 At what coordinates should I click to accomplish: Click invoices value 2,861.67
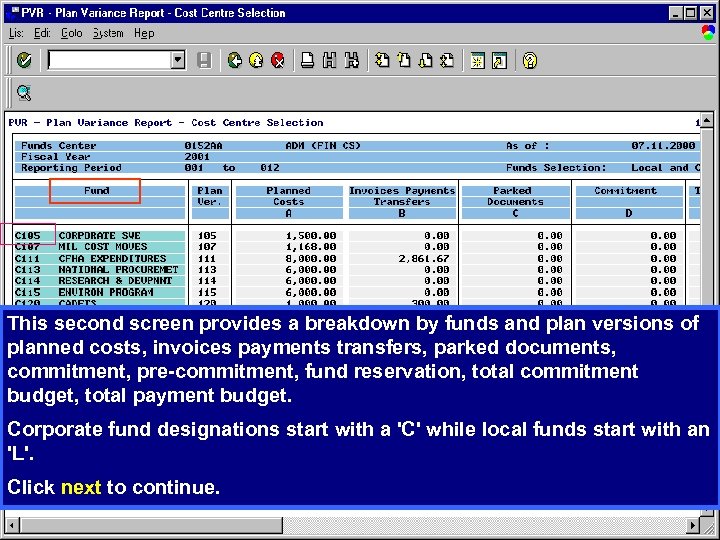pos(424,259)
